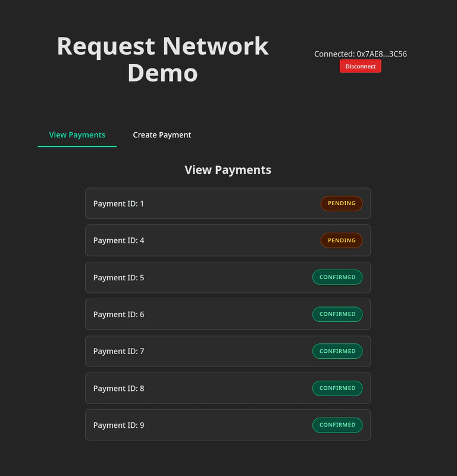Click the PENDING badge on Payment 1
457x476 pixels.
click(342, 203)
